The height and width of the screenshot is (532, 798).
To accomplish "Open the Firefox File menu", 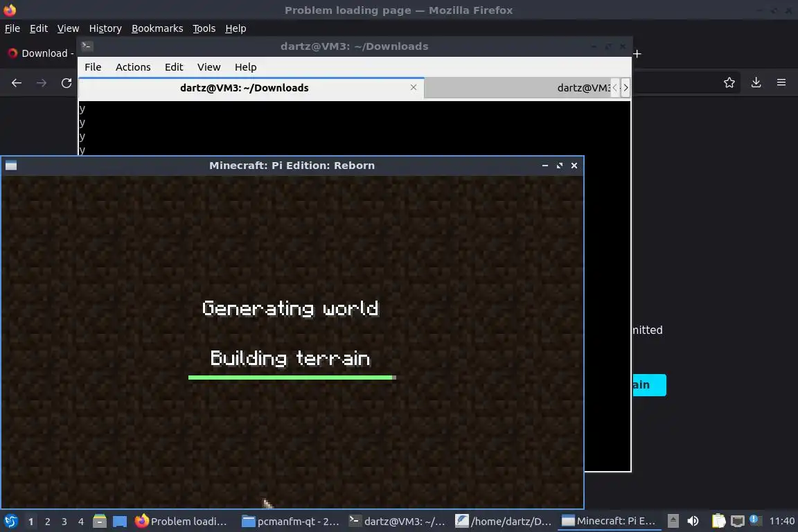I will [12, 28].
